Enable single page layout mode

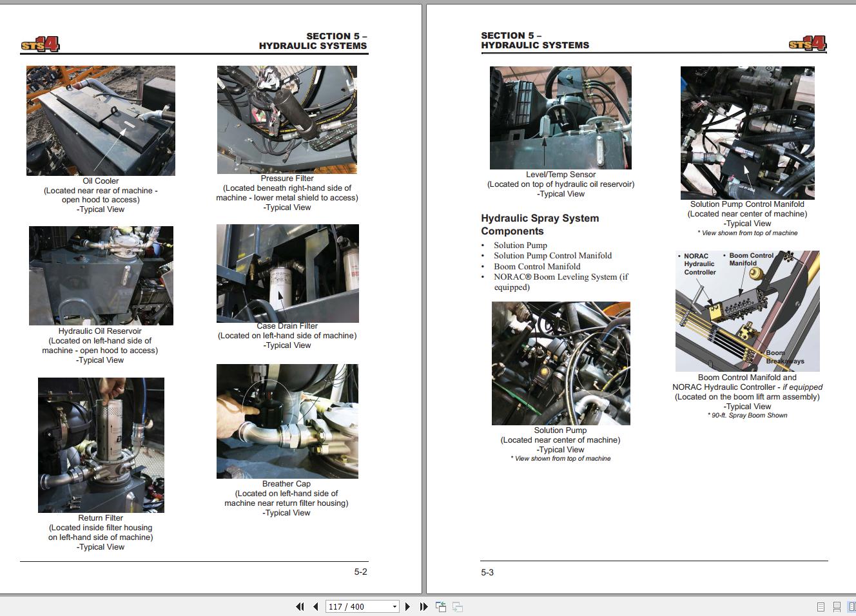pyautogui.click(x=821, y=606)
